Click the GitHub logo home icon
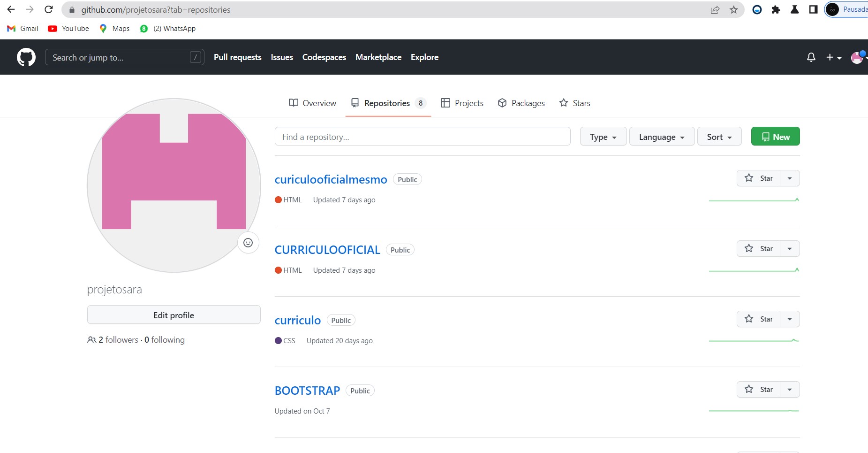Image resolution: width=868 pixels, height=453 pixels. tap(26, 57)
